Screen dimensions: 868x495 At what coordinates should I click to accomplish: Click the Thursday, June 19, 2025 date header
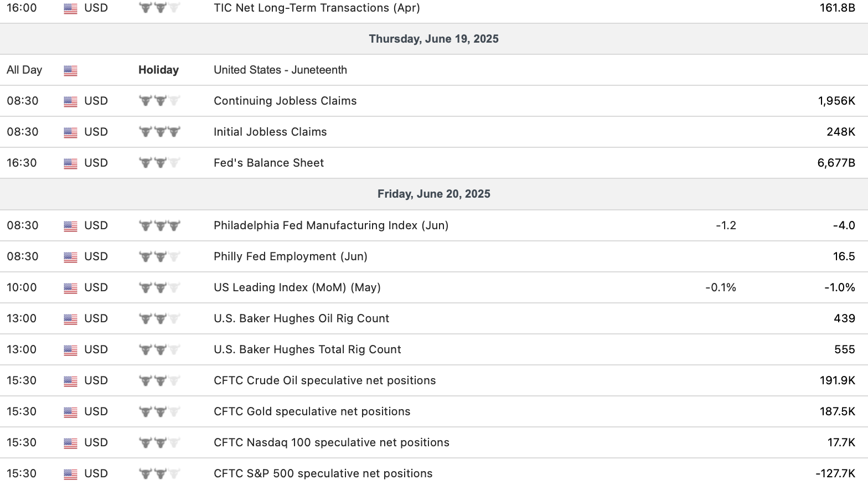(x=433, y=39)
